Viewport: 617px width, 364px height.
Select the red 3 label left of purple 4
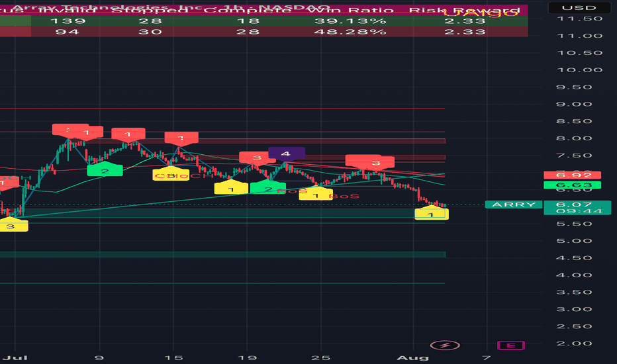tap(257, 158)
